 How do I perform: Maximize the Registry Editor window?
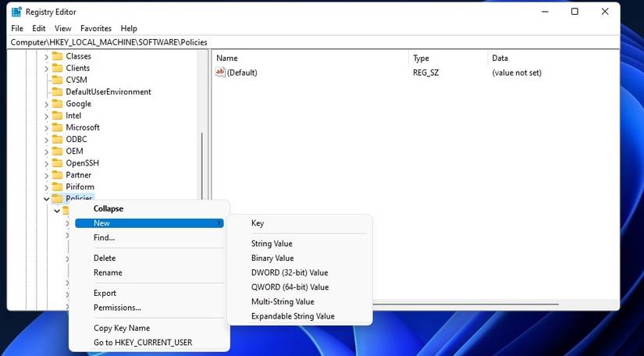click(x=575, y=12)
